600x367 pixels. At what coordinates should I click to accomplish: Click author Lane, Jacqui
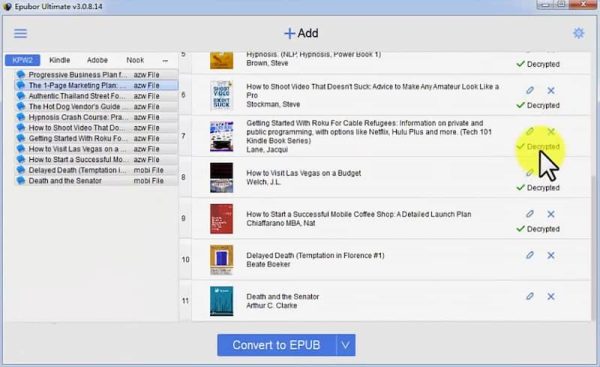coord(267,150)
